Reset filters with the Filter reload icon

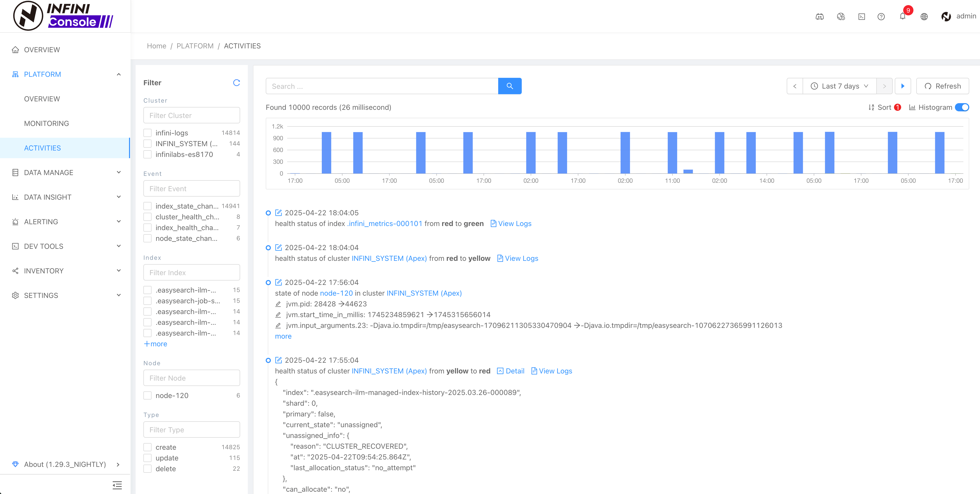[x=236, y=82]
